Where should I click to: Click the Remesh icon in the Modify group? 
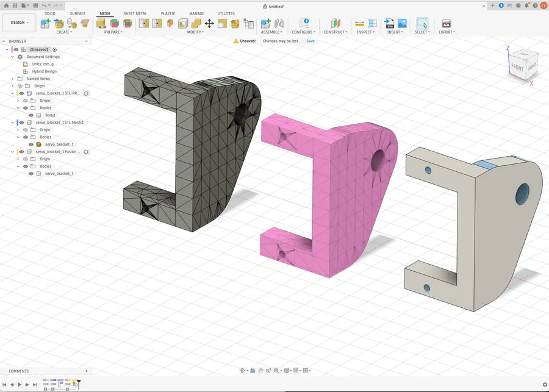click(x=143, y=23)
